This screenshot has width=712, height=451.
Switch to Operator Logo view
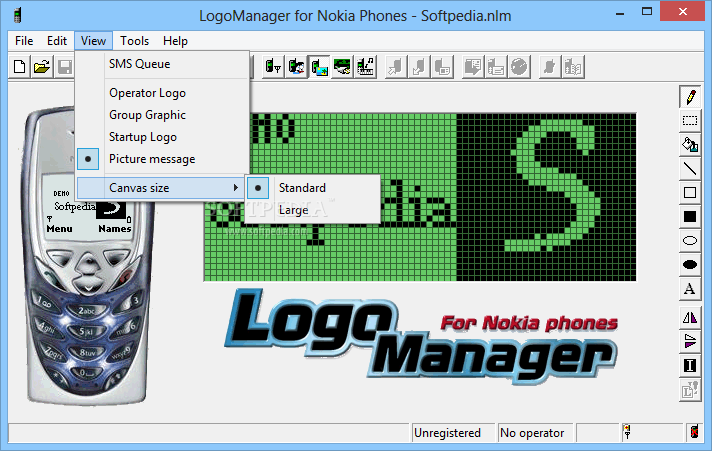click(163, 93)
